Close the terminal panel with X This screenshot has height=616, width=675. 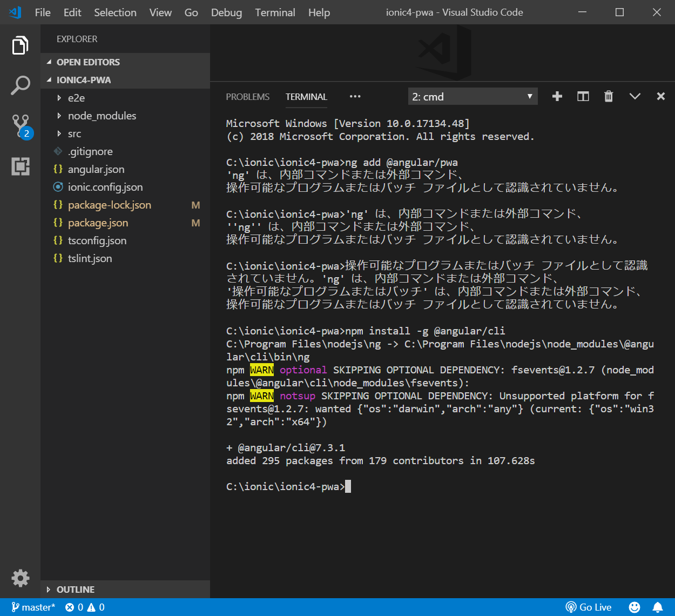coord(660,96)
